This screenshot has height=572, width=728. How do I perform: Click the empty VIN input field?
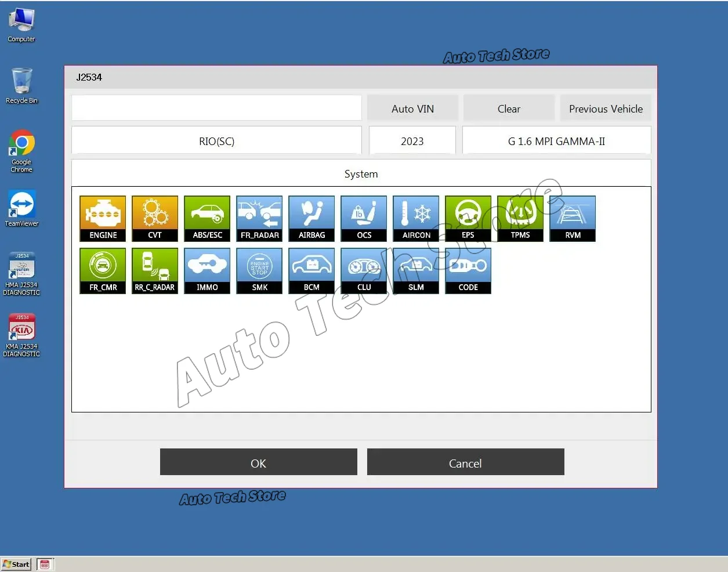[216, 108]
